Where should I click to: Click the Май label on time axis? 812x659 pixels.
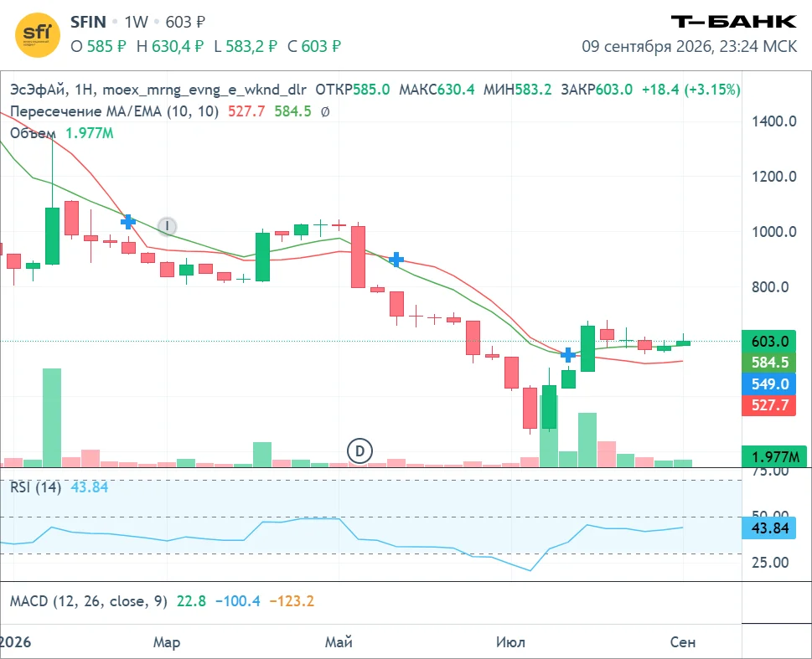pyautogui.click(x=339, y=642)
